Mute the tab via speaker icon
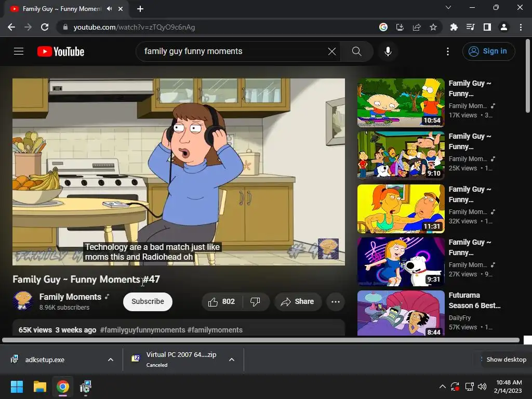This screenshot has height=399, width=532. (x=109, y=9)
